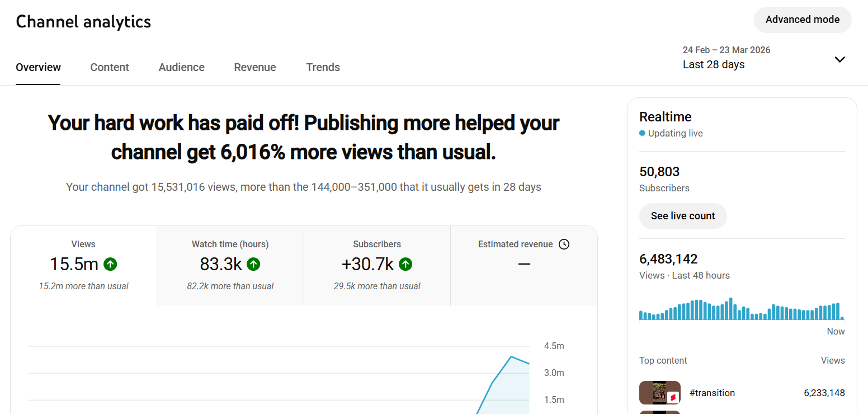Switch to the Content tab
Viewport: 868px width, 414px height.
110,67
